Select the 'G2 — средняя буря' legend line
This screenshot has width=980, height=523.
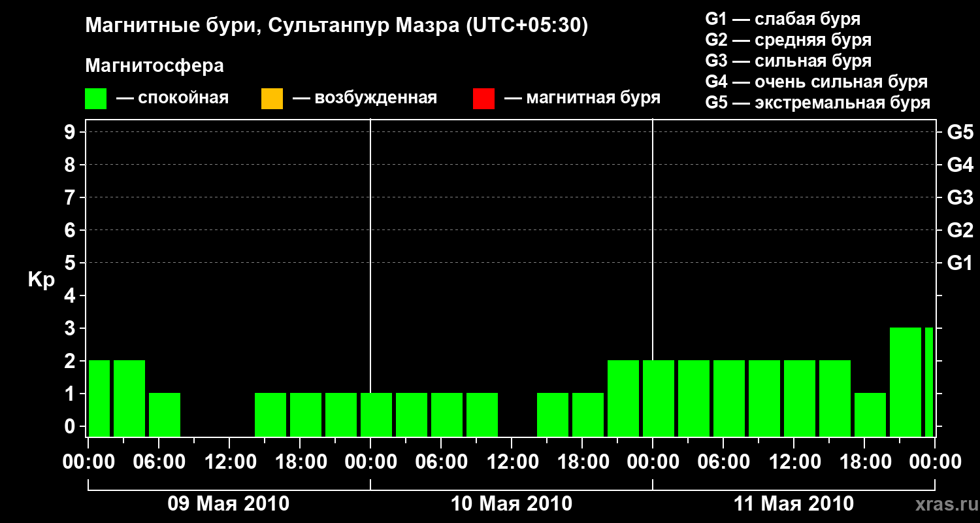coord(789,40)
